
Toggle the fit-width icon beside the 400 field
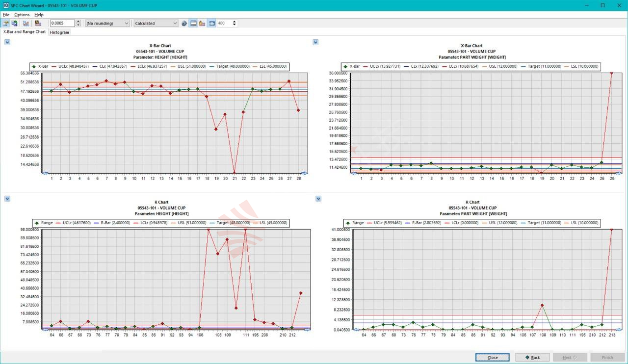point(212,23)
